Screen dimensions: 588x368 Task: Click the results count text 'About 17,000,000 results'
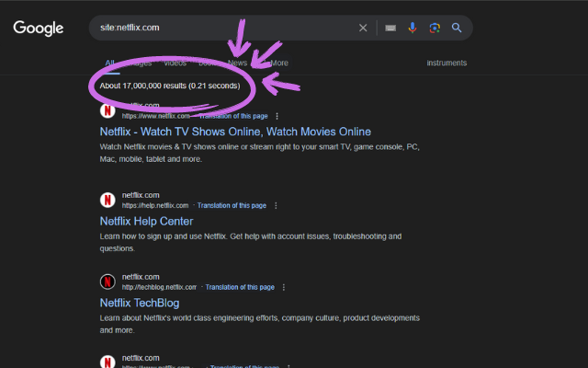coord(143,86)
